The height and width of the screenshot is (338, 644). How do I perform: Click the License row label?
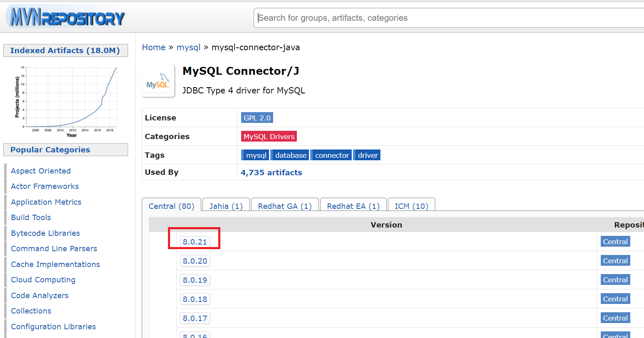[160, 118]
